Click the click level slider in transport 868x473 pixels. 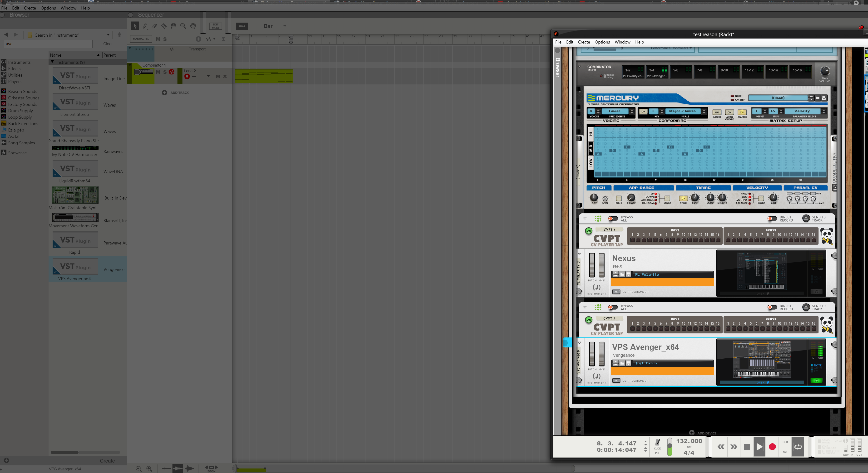click(670, 447)
